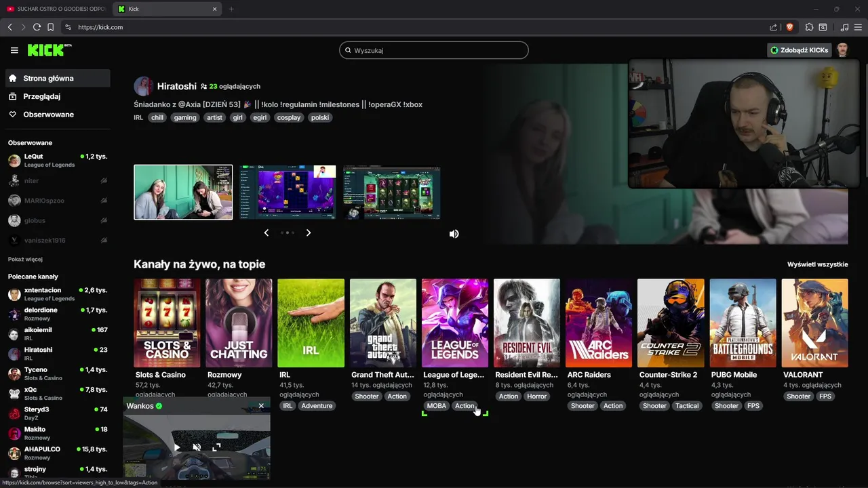Screen dimensions: 868x488
Task: Share this page icon in address bar
Action: click(x=774, y=27)
